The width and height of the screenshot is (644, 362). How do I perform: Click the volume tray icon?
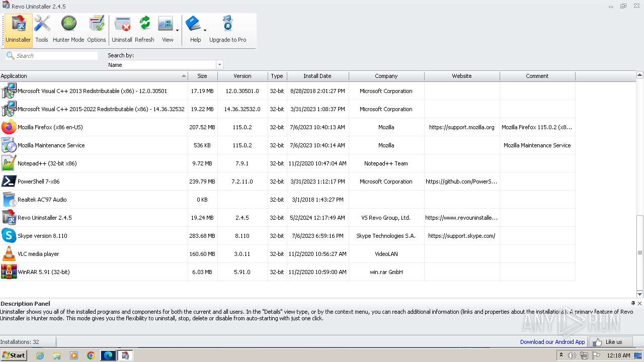coord(572,355)
